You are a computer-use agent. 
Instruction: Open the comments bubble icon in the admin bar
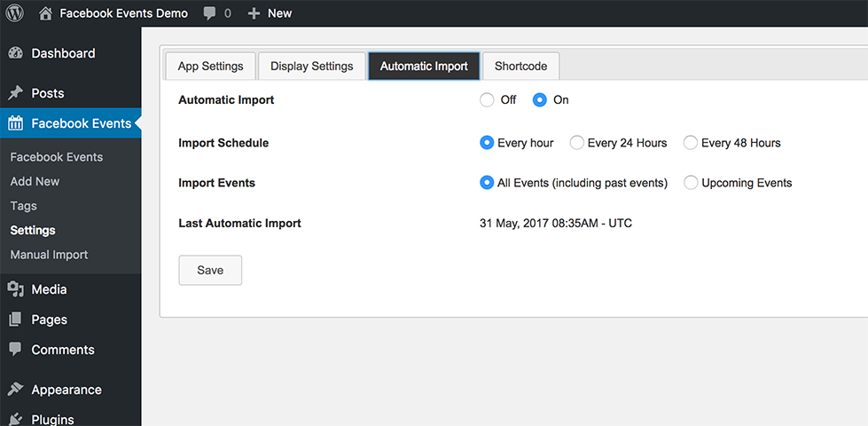[209, 13]
